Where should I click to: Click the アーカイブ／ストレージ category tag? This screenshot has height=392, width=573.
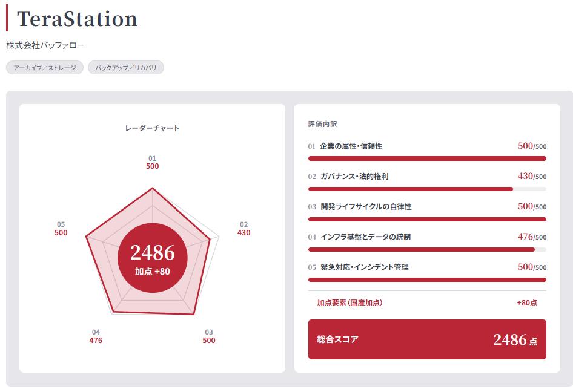point(45,68)
